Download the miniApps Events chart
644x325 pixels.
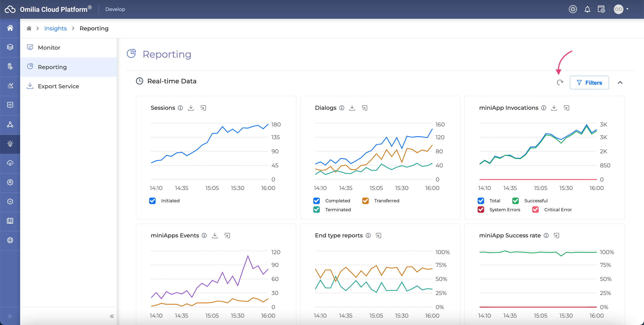coord(215,236)
